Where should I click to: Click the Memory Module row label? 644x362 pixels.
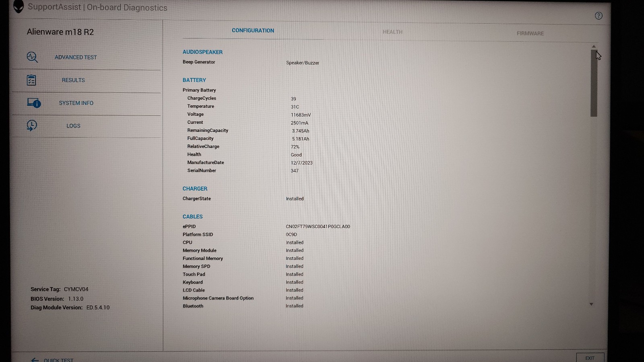click(x=199, y=250)
